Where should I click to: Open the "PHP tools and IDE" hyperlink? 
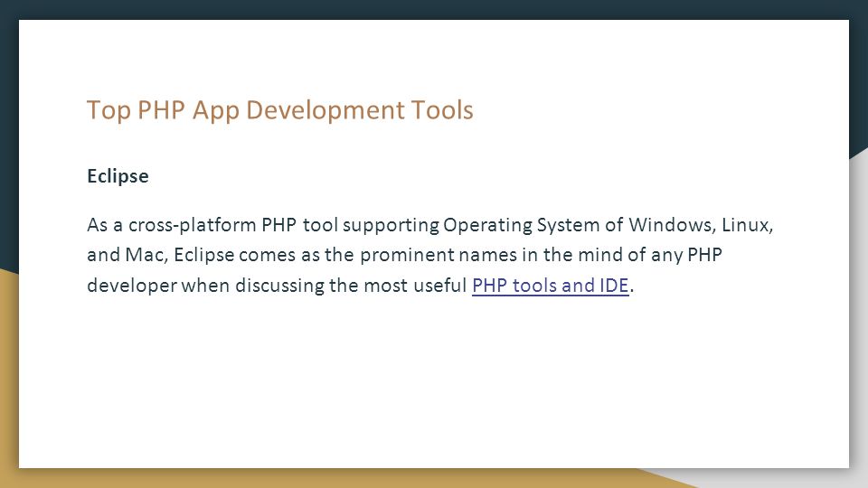[x=551, y=286]
